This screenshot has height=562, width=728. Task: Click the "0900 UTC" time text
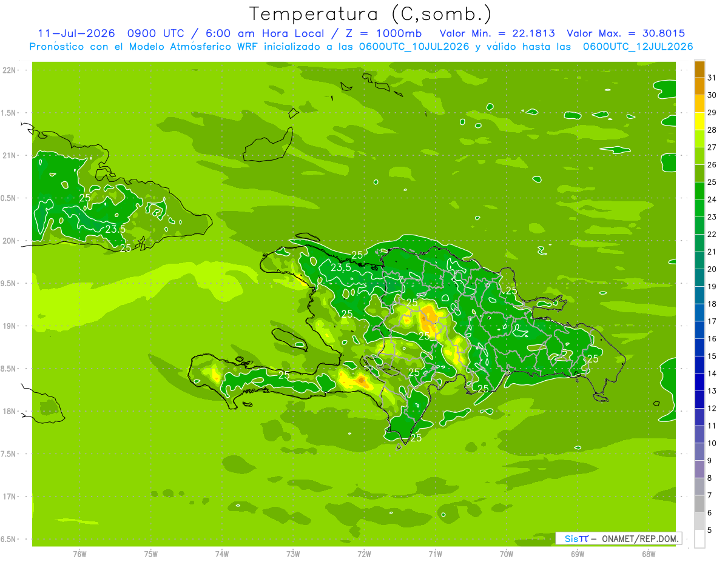click(x=155, y=33)
